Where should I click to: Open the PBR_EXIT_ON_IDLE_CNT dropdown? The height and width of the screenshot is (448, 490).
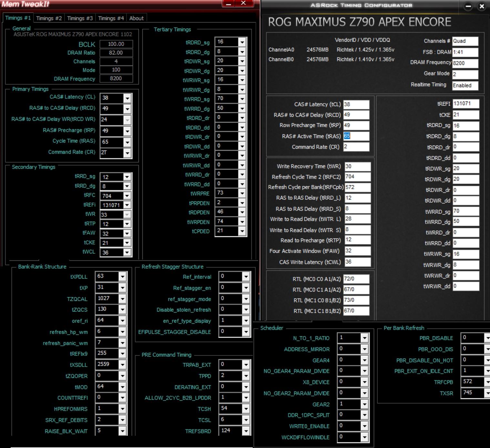click(x=487, y=371)
